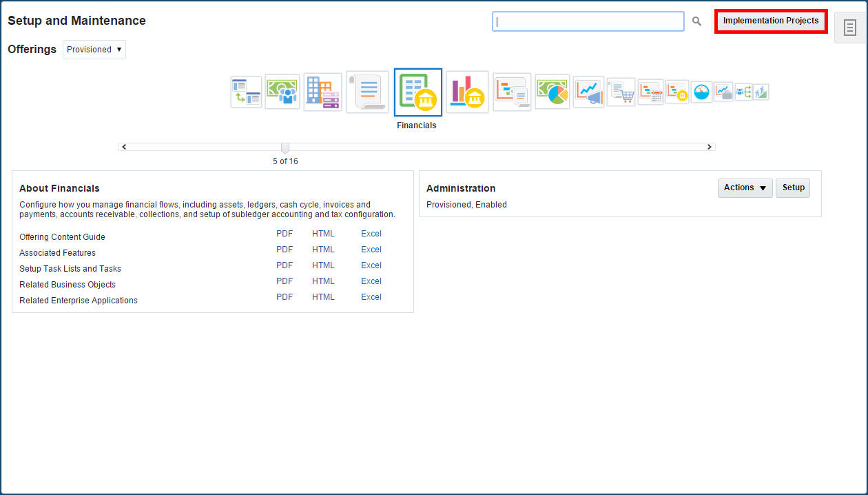Open Related Enterprise Applications Excel
Screen dimensions: 868x495
371,297
